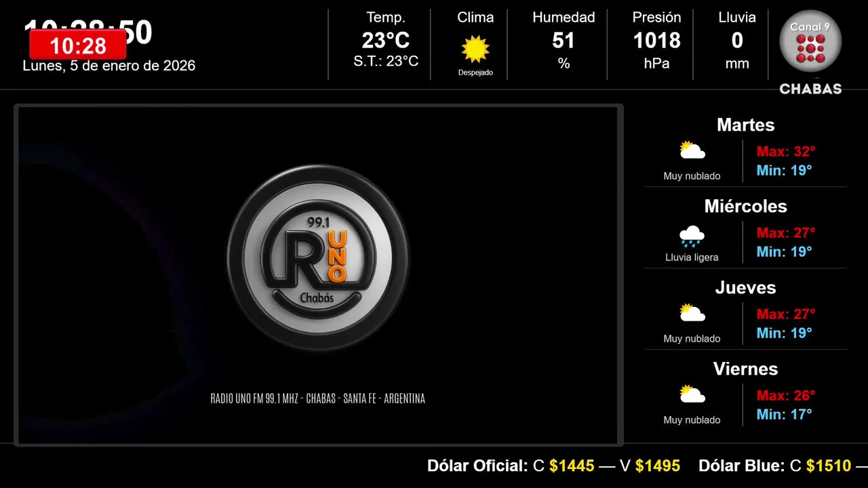Click the 23°C temperature value
Viewport: 868px width, 488px height.
(386, 41)
